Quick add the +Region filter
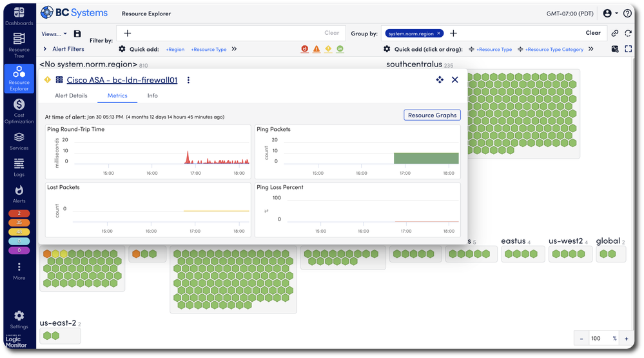Image resolution: width=644 pixels, height=358 pixels. click(x=175, y=49)
